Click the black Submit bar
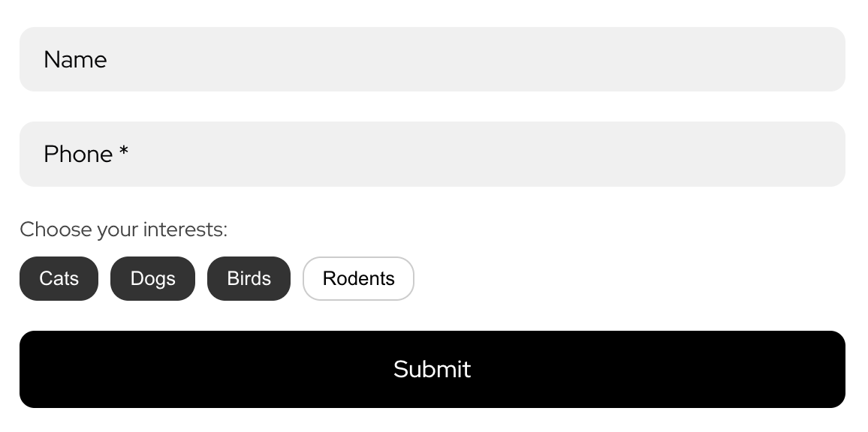 tap(432, 369)
